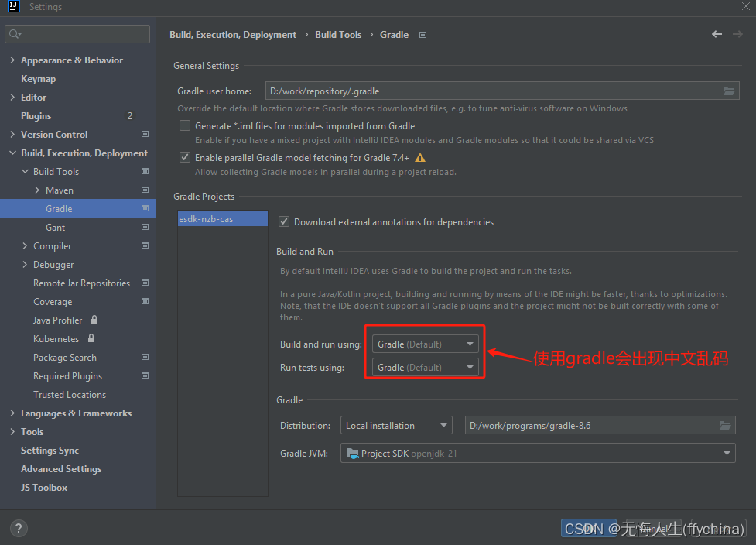Click project icon beside Gant
The width and height of the screenshot is (756, 545).
[145, 227]
